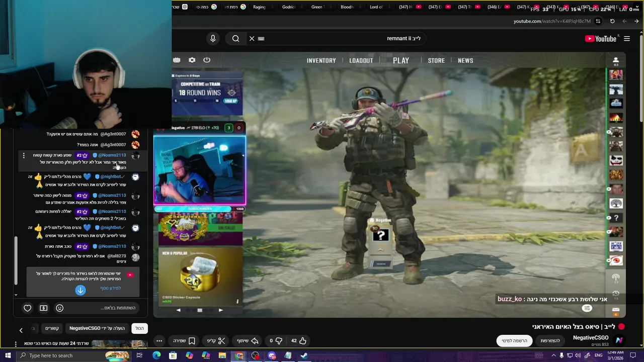This screenshot has height=362, width=644.
Task: Select the in-game PLAY tab
Action: (401, 60)
